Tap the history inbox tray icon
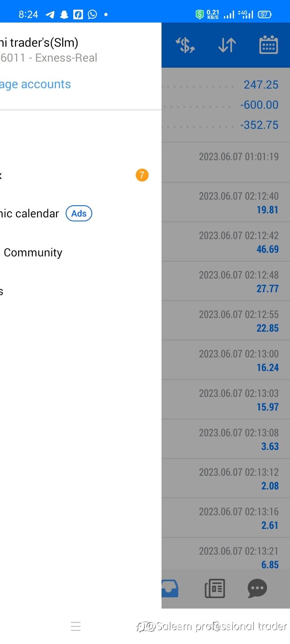This screenshot has height=644, width=290. tap(170, 588)
